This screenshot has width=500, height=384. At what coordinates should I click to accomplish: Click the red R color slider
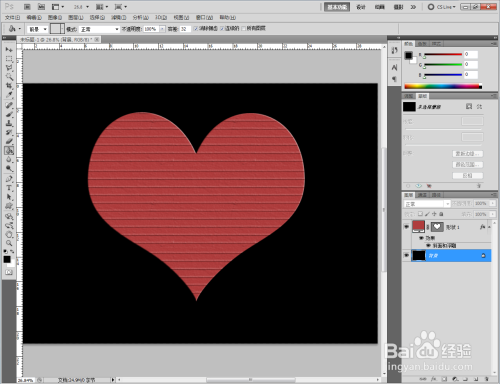(x=443, y=54)
